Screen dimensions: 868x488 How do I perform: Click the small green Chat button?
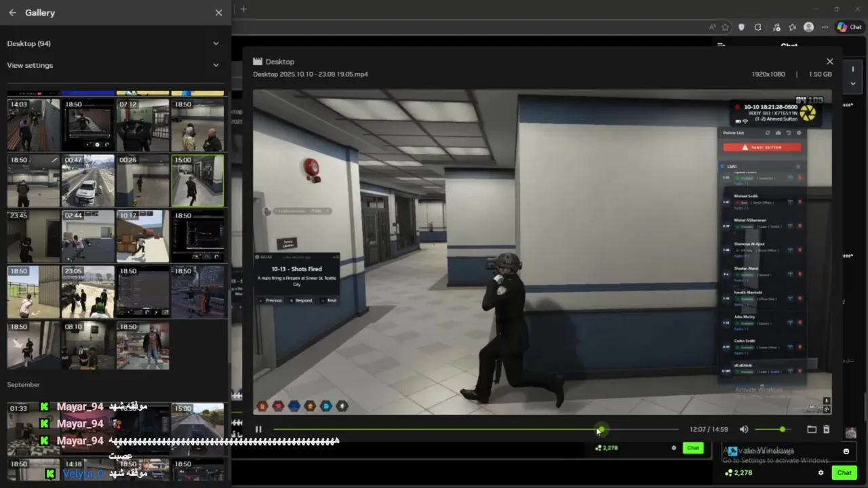coord(693,448)
